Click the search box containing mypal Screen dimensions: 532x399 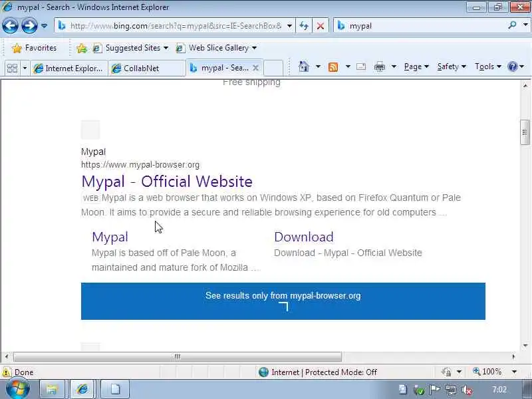(421, 26)
